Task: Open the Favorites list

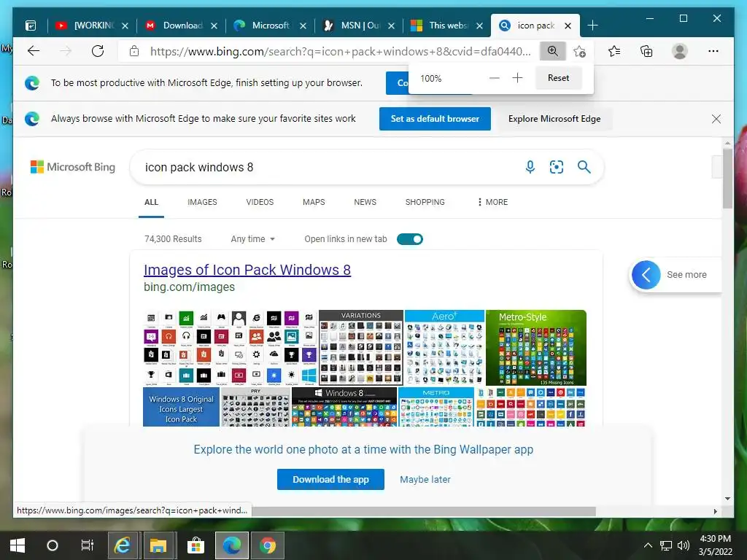Action: [x=614, y=51]
